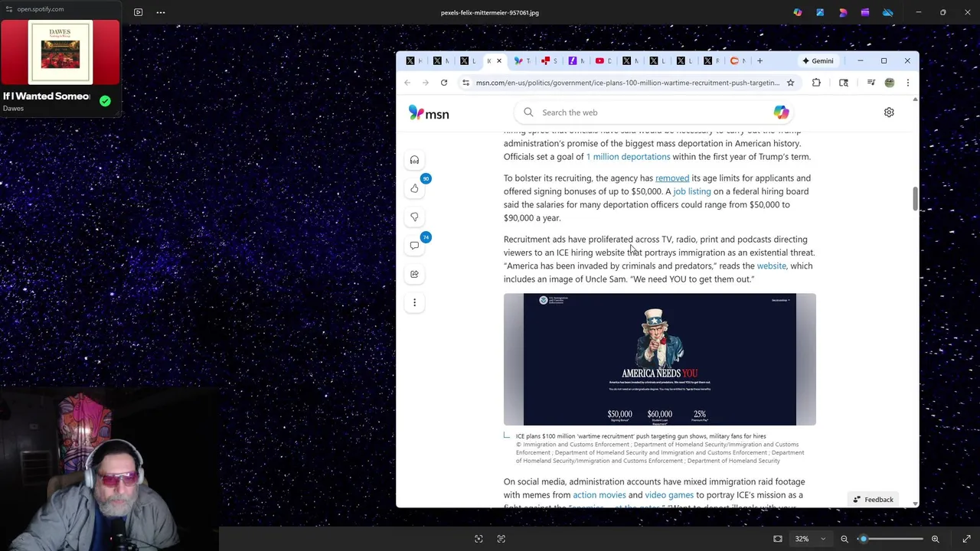This screenshot has width=980, height=551.
Task: Click the Dawes album cover in Spotify widget
Action: click(60, 51)
